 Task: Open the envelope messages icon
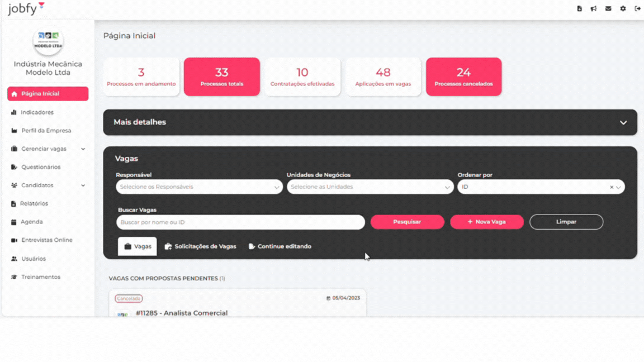point(608,8)
